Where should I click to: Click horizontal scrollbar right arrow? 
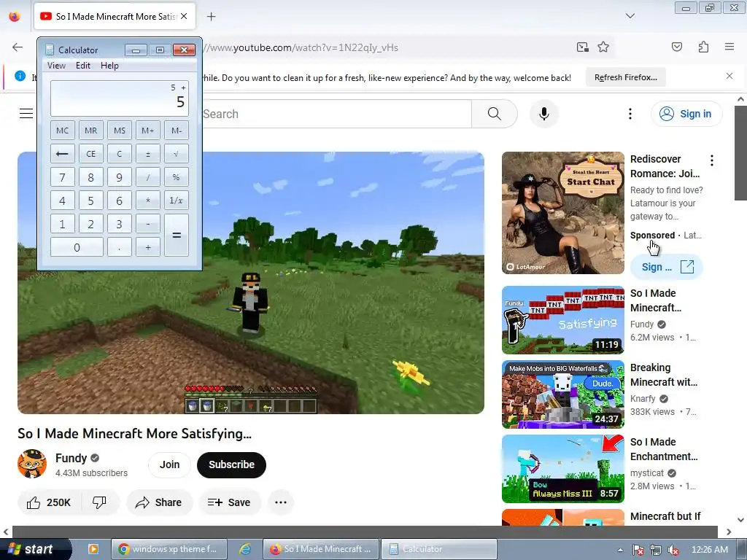[x=729, y=532]
